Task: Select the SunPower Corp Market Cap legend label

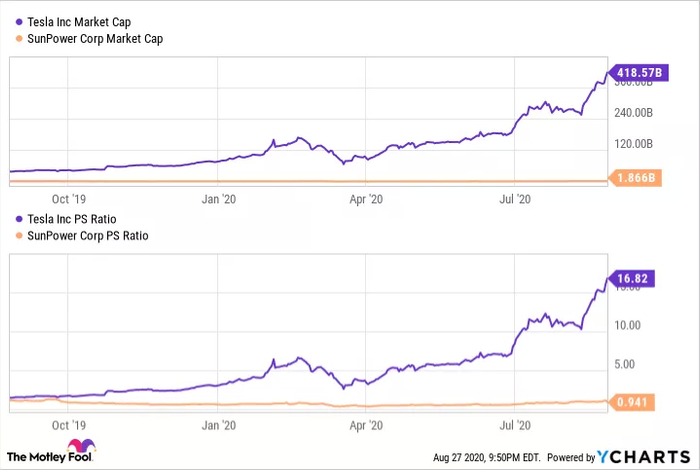Action: pyautogui.click(x=95, y=39)
